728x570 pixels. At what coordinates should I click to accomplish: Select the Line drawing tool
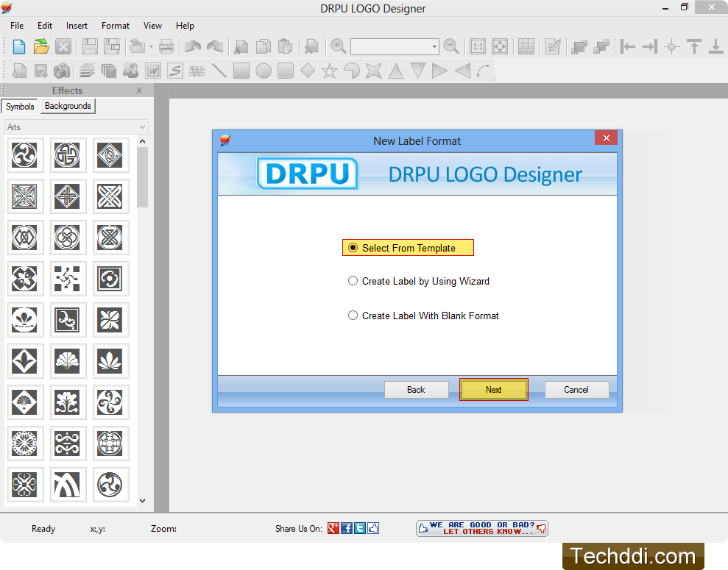click(219, 71)
